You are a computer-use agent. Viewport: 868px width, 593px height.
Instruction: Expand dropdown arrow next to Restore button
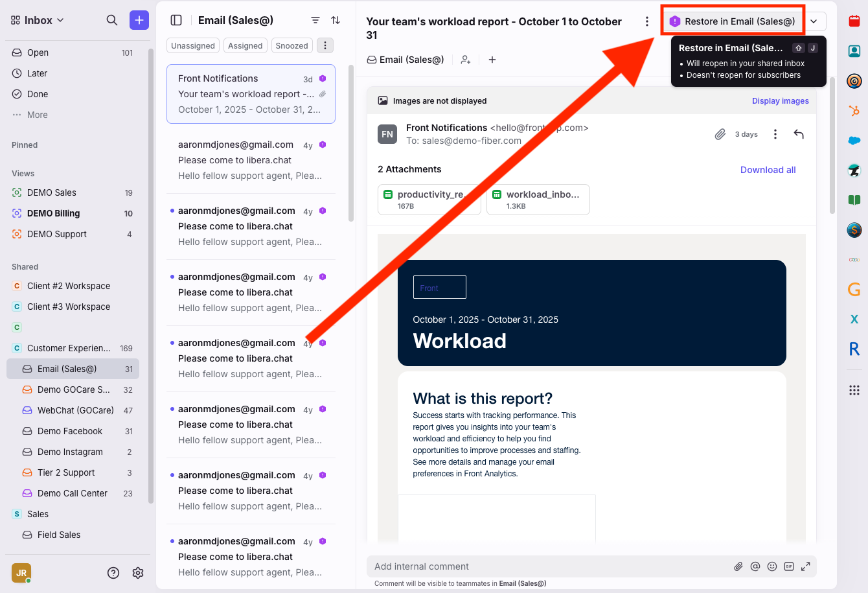[814, 21]
